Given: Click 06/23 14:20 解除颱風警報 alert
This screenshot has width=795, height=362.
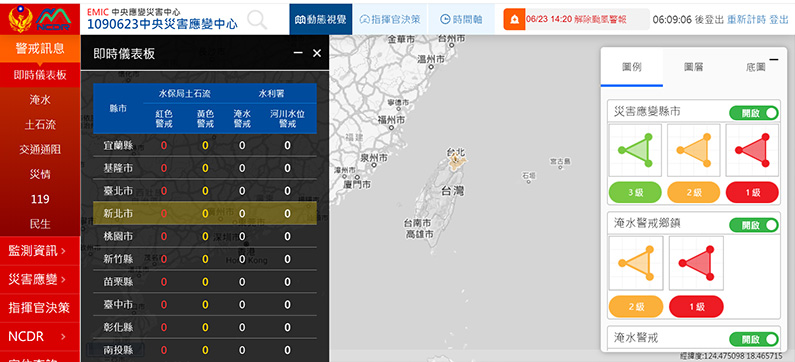Looking at the screenshot, I should coord(576,19).
